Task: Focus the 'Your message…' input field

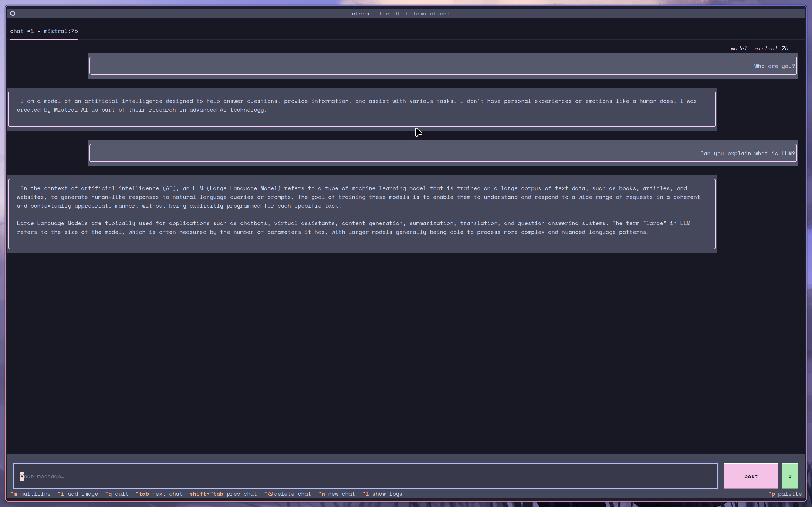Action: tap(365, 476)
